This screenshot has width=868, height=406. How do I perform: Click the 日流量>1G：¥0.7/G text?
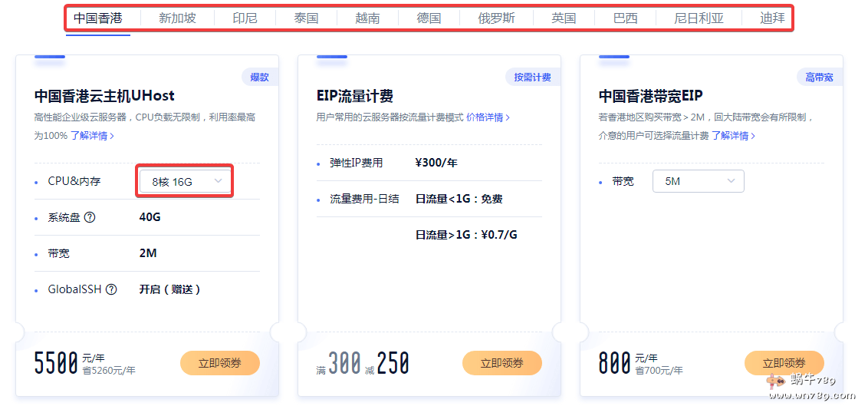point(466,235)
